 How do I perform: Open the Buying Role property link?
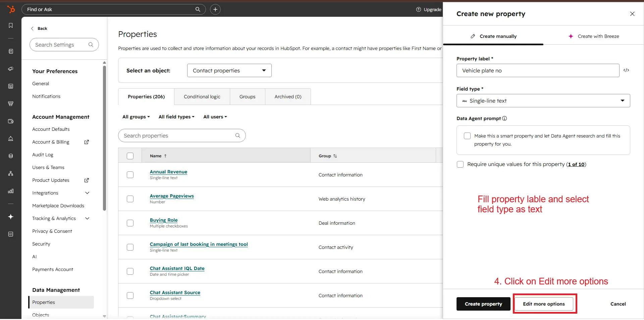[164, 220]
